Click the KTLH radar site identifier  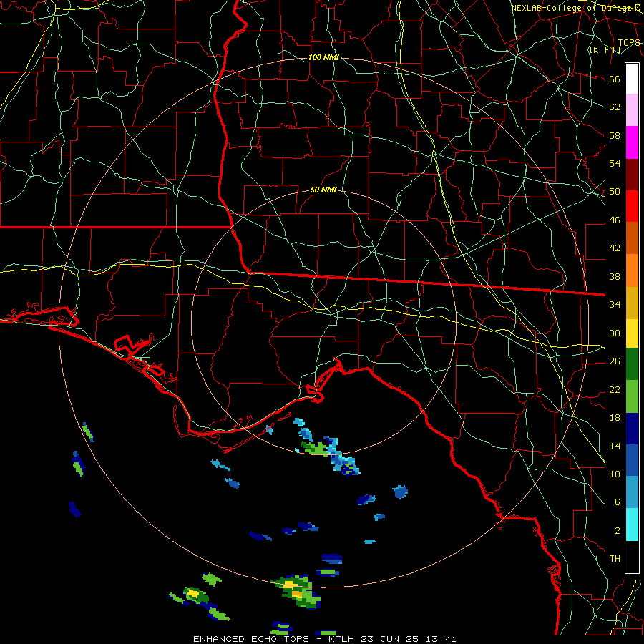[342, 639]
